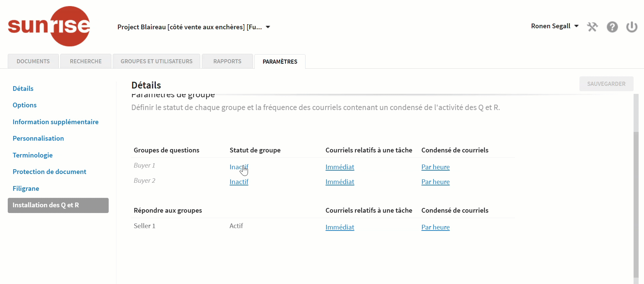The image size is (644, 284).
Task: Click the Seller 1 Actif status
Action: tap(236, 226)
